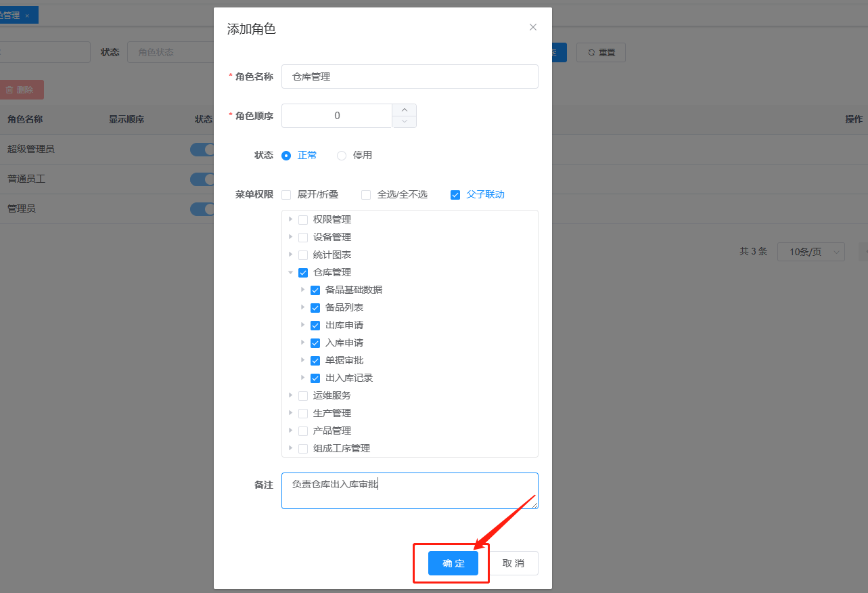Toggle the 超级管理员 status switch
This screenshot has height=593, width=868.
[x=202, y=150]
